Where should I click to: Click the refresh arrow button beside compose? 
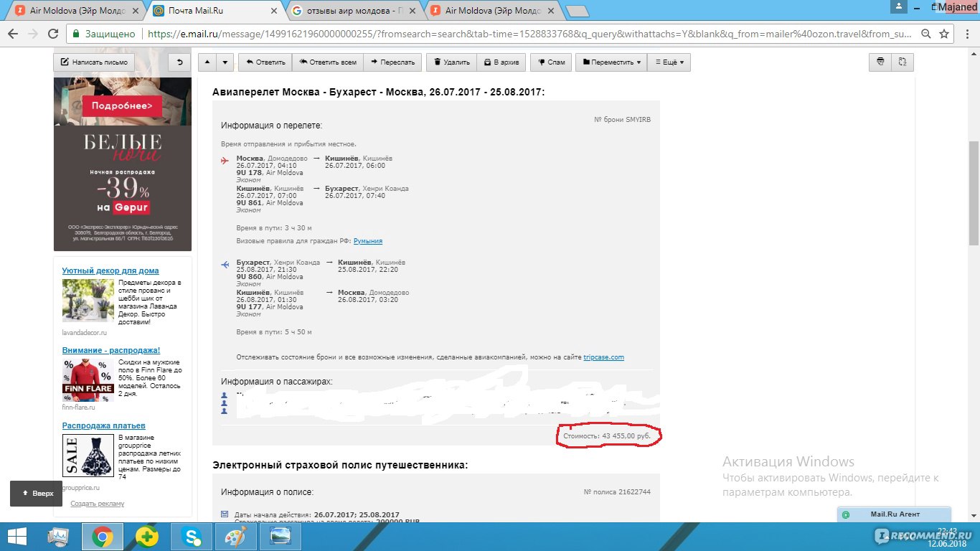(x=179, y=62)
